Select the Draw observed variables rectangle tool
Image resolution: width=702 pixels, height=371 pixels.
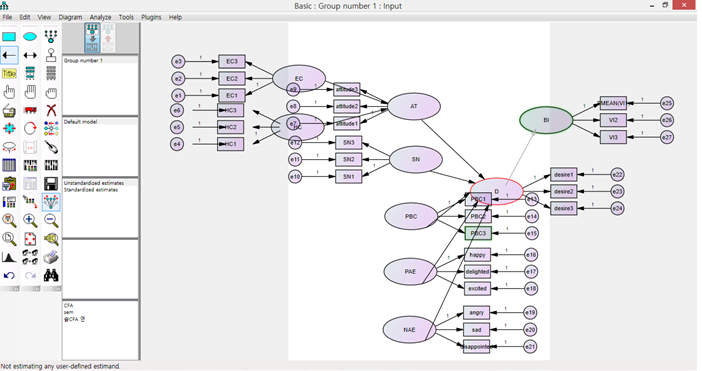[x=9, y=37]
